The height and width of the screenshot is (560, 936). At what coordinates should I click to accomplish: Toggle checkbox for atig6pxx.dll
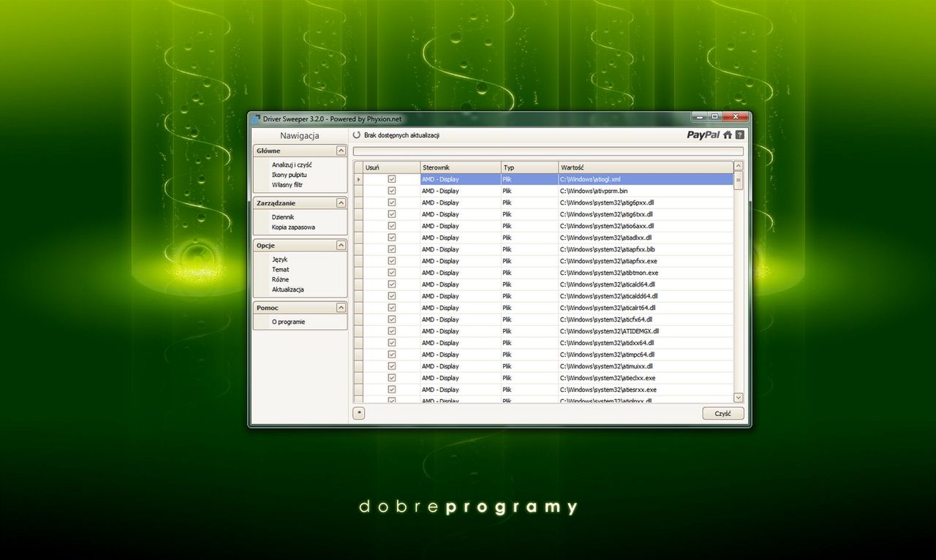point(392,203)
